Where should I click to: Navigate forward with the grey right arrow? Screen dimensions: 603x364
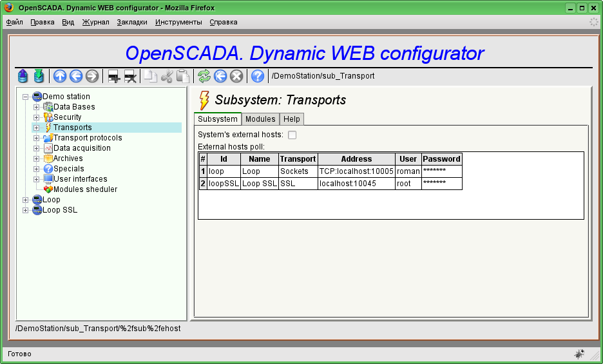point(92,76)
